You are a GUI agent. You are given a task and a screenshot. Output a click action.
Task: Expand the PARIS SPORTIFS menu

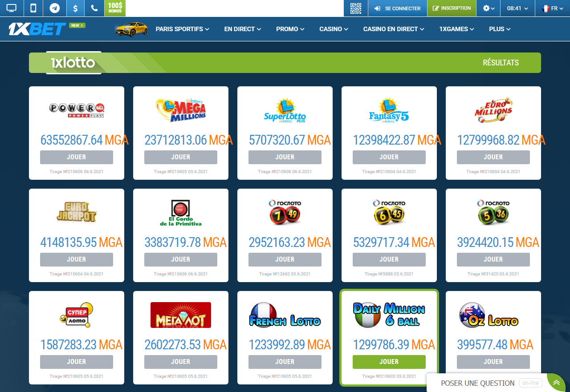(182, 29)
